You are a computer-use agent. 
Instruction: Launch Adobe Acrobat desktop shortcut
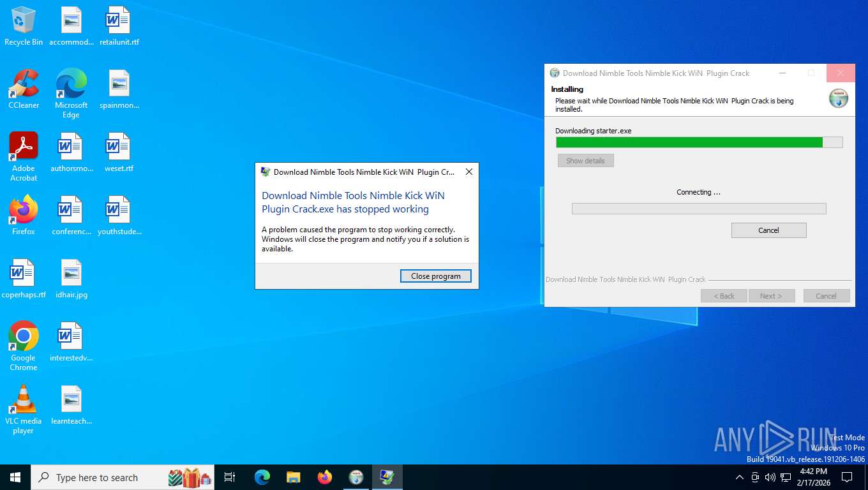pyautogui.click(x=24, y=158)
